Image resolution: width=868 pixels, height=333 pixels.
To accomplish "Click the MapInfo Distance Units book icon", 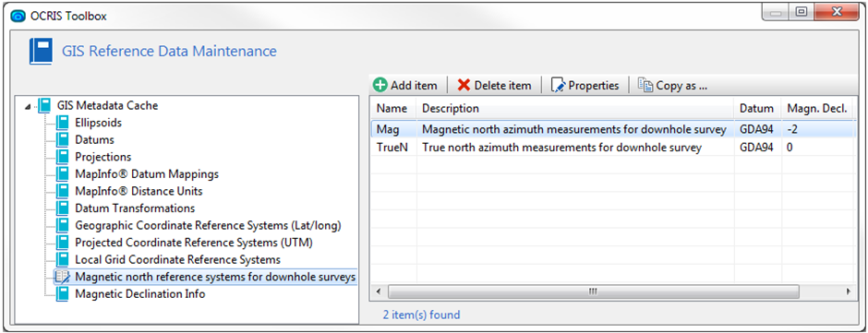I will click(x=63, y=191).
